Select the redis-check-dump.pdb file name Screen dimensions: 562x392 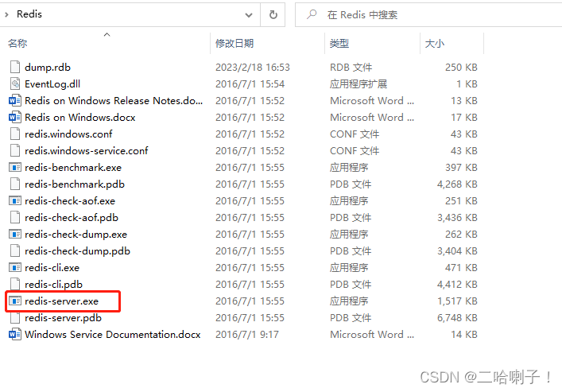coord(77,250)
